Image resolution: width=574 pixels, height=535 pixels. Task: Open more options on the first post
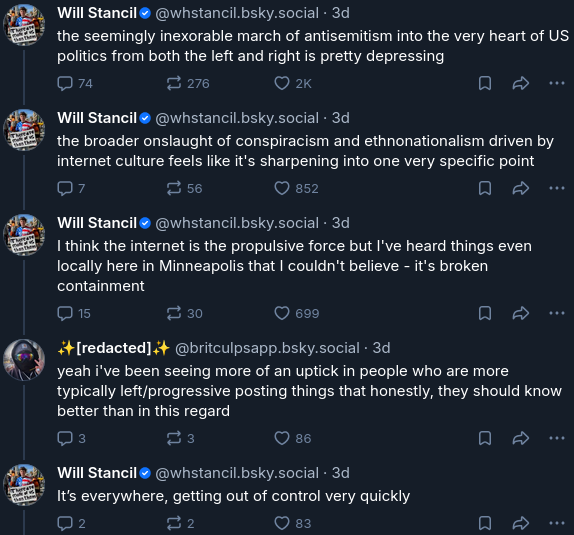[x=557, y=83]
